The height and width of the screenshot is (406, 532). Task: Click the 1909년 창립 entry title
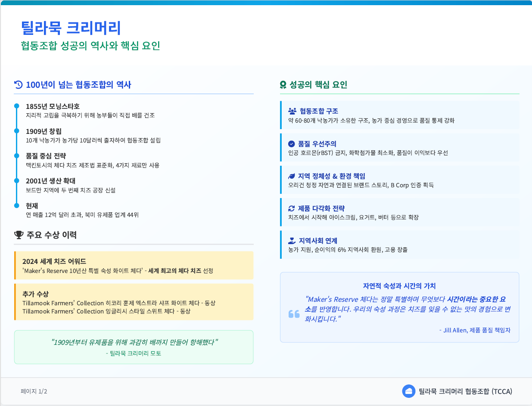click(44, 131)
